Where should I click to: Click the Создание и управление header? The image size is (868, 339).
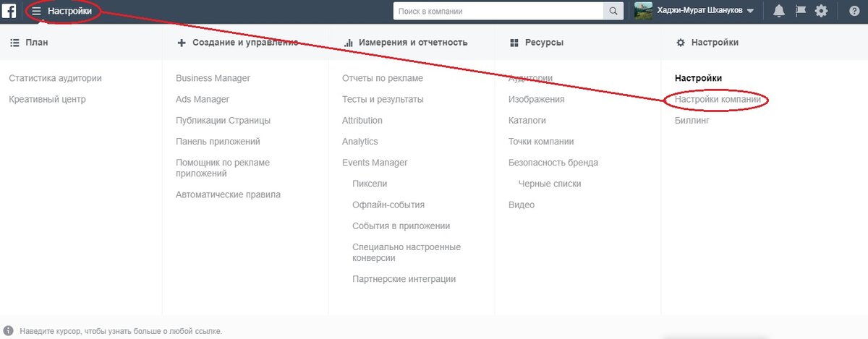[x=237, y=43]
